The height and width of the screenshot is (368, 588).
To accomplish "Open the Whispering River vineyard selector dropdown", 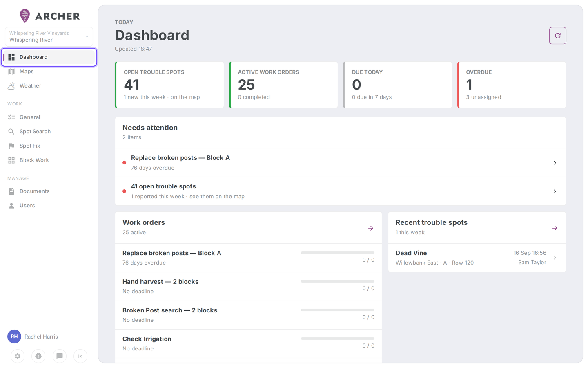I will (49, 37).
